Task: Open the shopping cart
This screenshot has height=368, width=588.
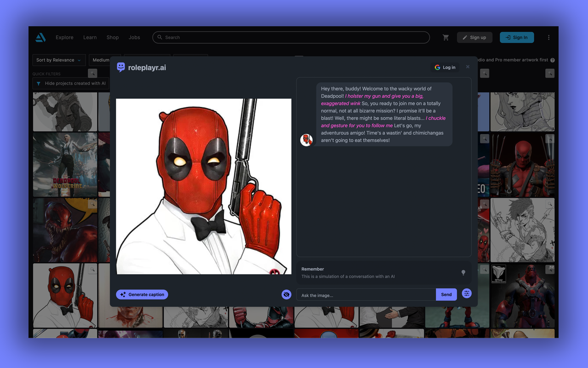Action: coord(445,37)
